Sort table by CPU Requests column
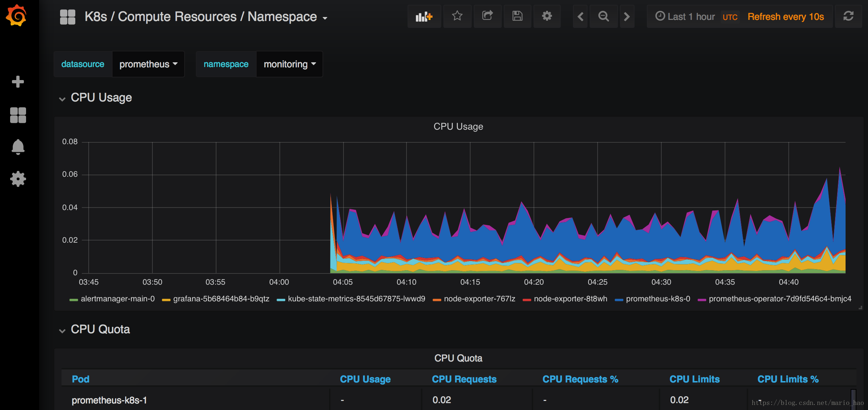This screenshot has width=868, height=410. (464, 379)
